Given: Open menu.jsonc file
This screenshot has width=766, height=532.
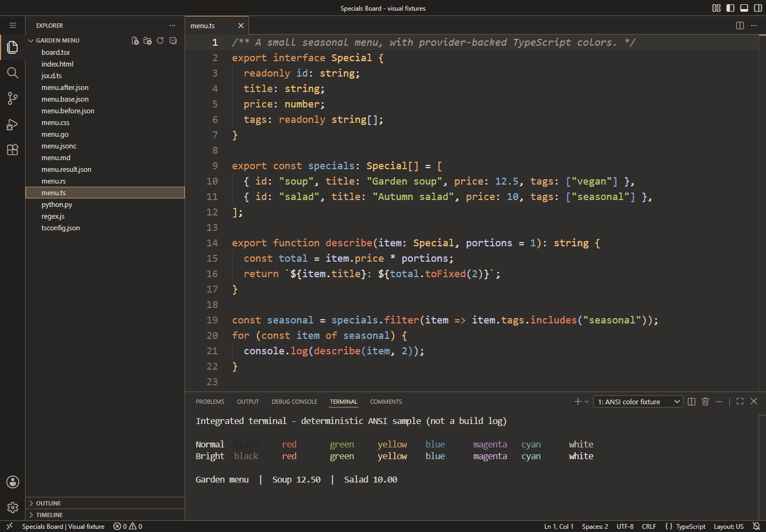Looking at the screenshot, I should 105,146.
